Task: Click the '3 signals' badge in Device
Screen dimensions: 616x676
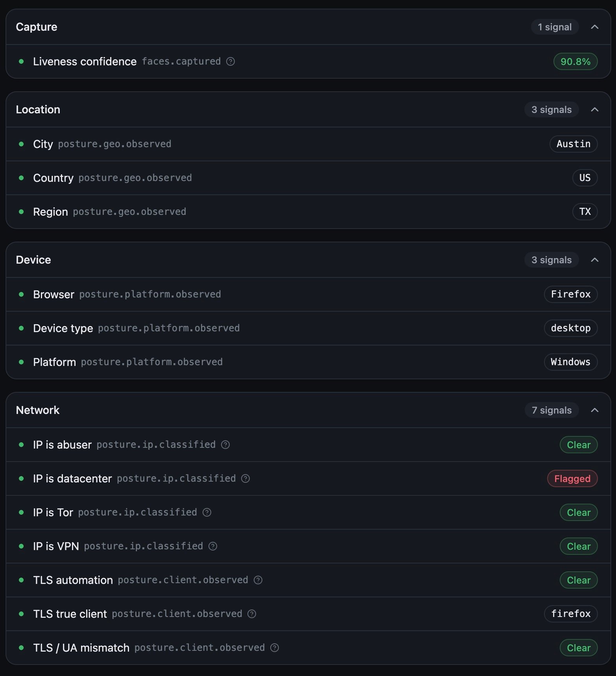Action: pos(551,260)
